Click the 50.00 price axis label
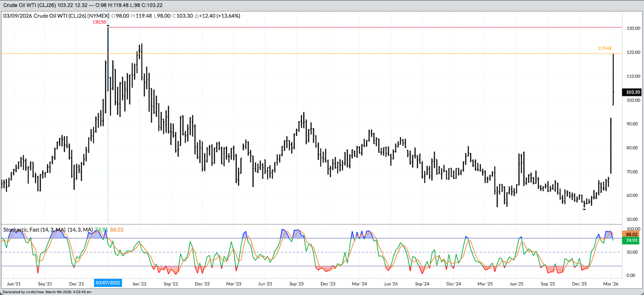 633,219
